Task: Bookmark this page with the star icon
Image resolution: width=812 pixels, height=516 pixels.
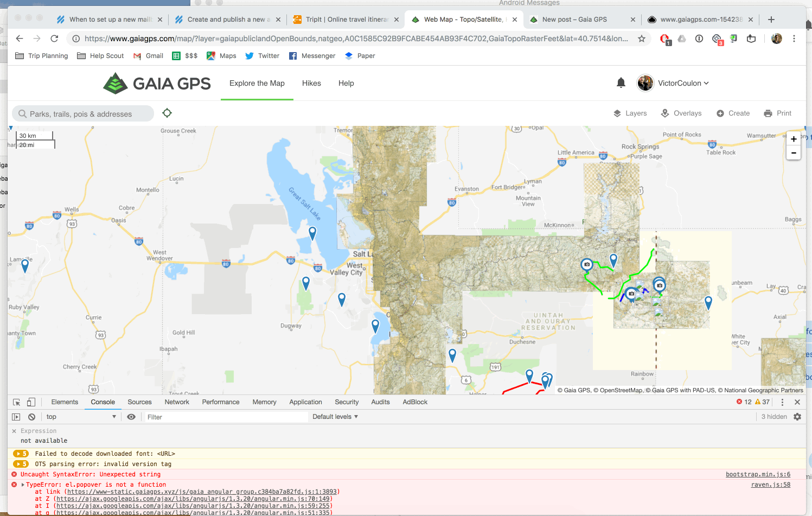Action: [x=642, y=39]
